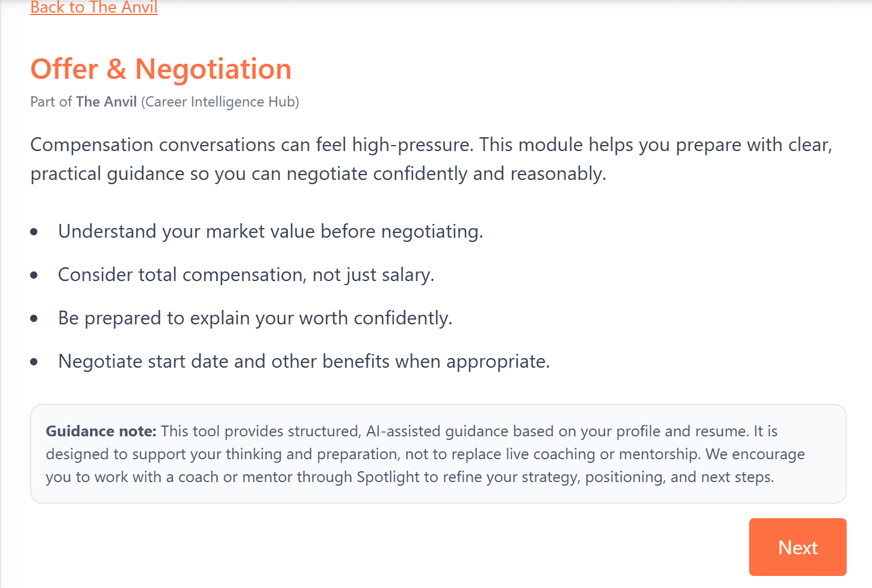Select the Guidance note box
The width and height of the screenshot is (872, 588).
[438, 453]
